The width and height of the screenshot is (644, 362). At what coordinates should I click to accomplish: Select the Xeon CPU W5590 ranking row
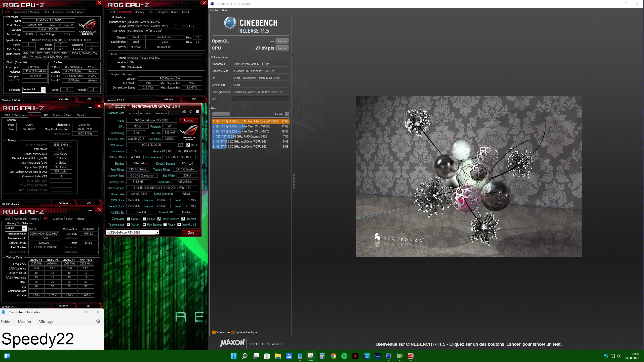click(250, 126)
